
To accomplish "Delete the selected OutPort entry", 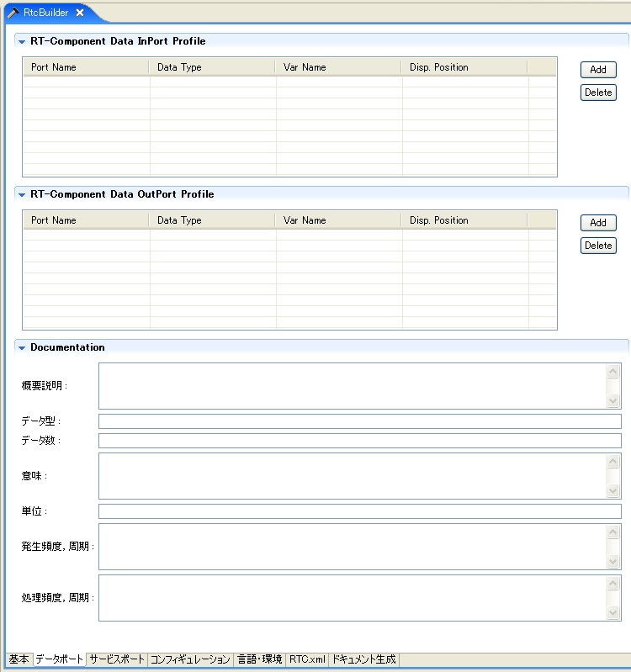I will pyautogui.click(x=598, y=246).
